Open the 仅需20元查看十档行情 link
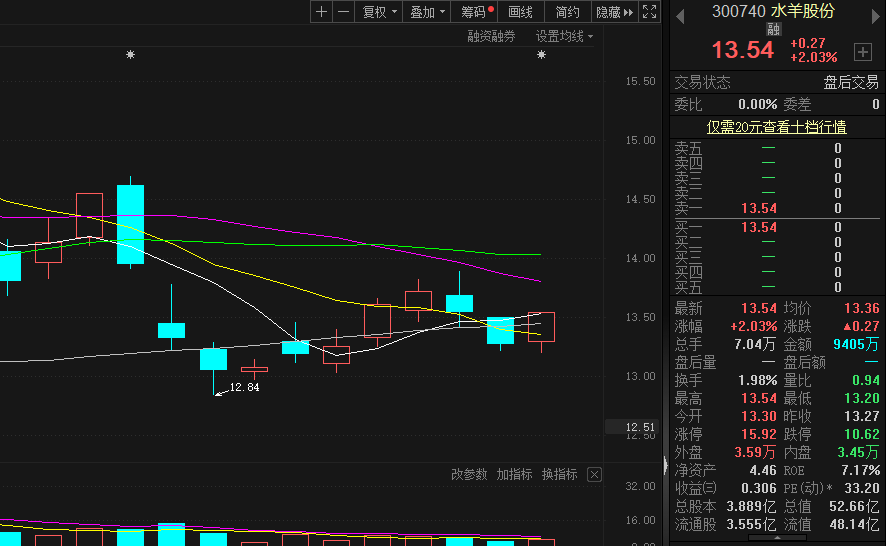Viewport: 886px width, 546px height. (776, 127)
